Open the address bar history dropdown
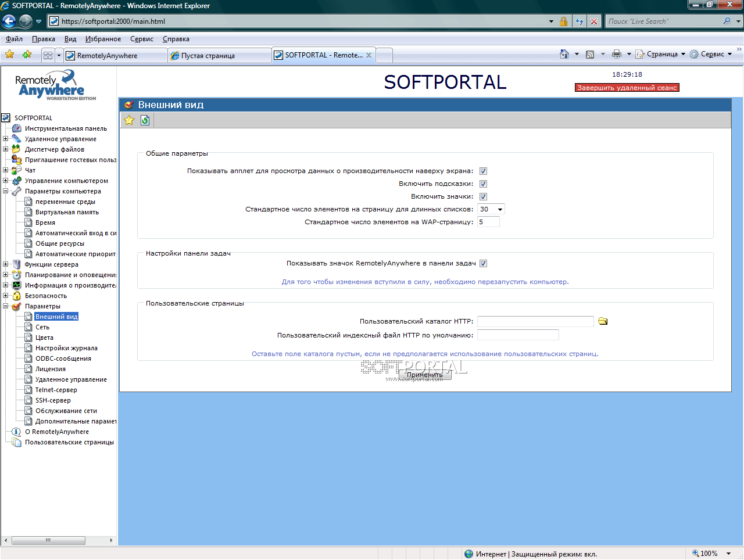 tap(551, 21)
